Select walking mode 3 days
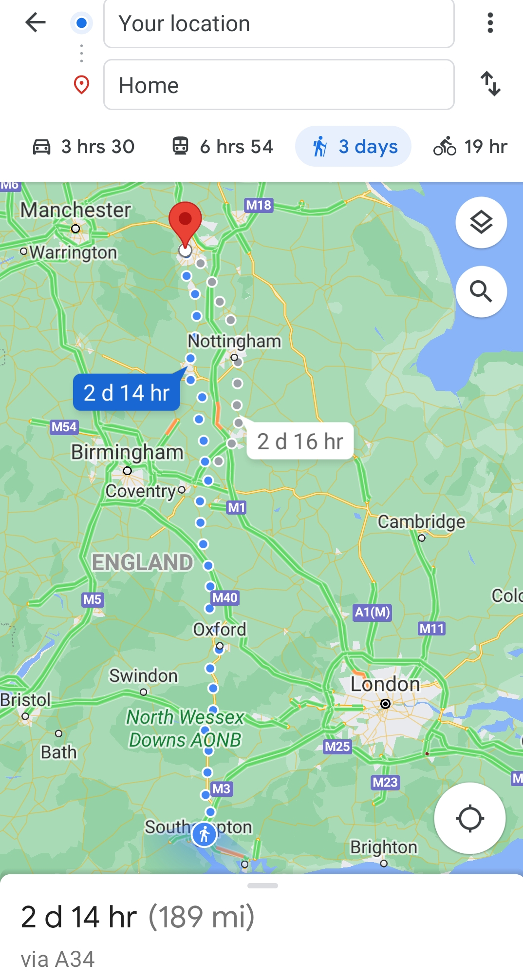This screenshot has height=980, width=523. (354, 146)
